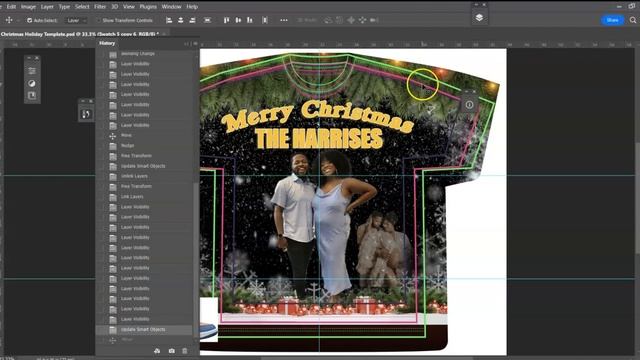Screen dimensions: 640x360
Task: Click the Align horizontal centers icon
Action: (x=180, y=20)
